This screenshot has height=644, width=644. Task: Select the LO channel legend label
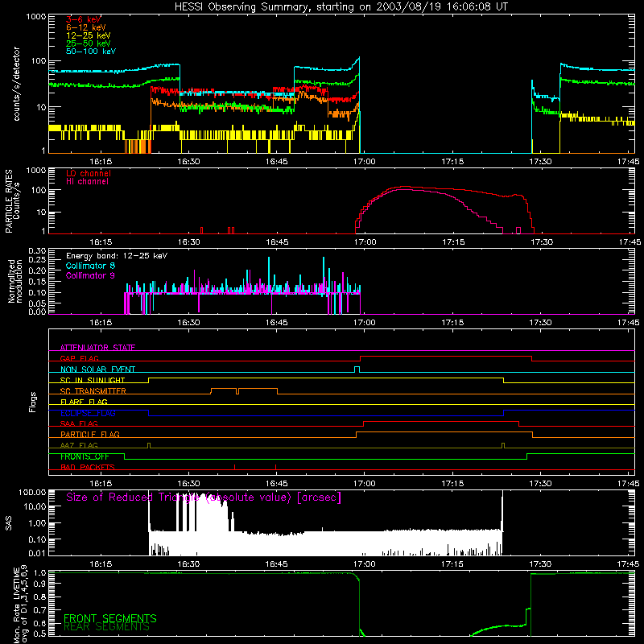click(x=89, y=173)
